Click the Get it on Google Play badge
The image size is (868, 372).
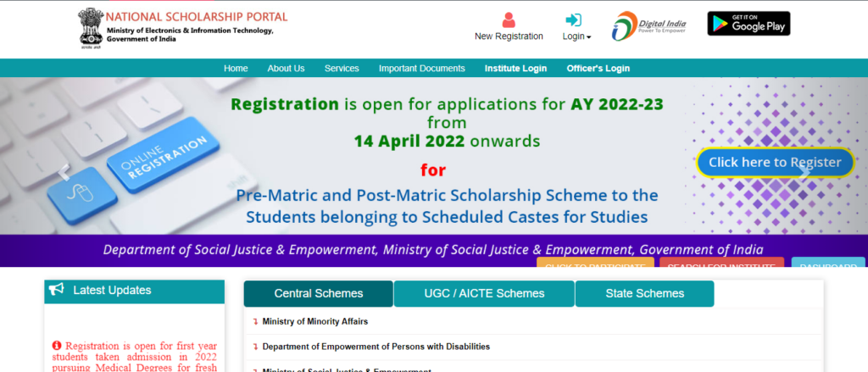pyautogui.click(x=748, y=23)
